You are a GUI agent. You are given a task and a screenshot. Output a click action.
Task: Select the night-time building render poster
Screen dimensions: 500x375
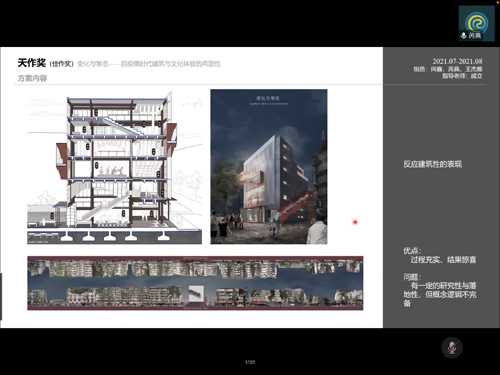pyautogui.click(x=269, y=167)
